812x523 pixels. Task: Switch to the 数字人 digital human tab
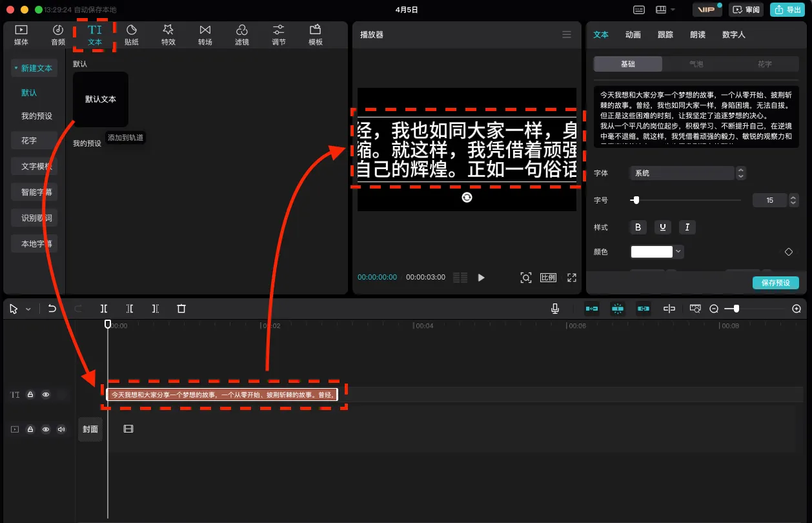734,35
